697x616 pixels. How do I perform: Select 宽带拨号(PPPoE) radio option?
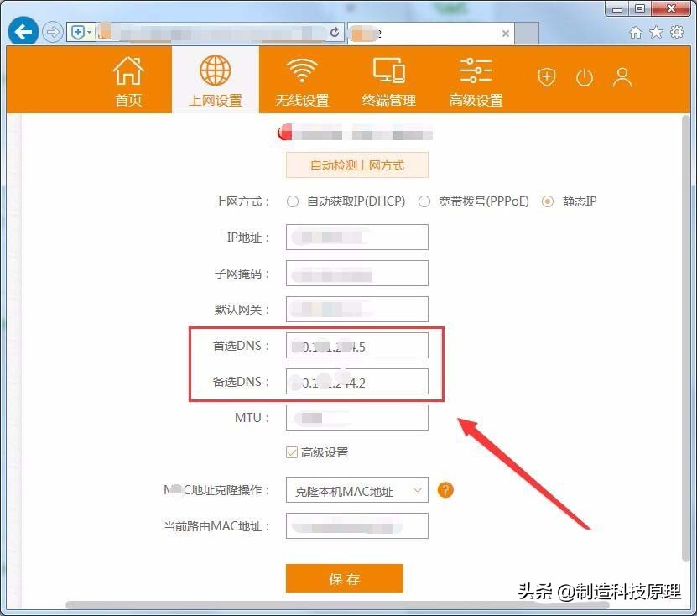pos(424,201)
